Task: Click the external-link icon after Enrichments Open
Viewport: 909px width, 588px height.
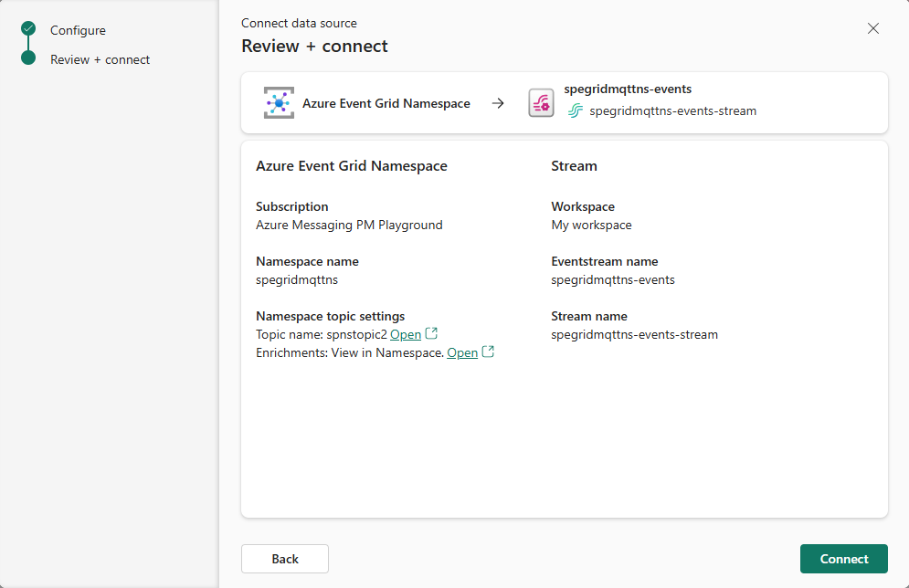Action: [488, 352]
